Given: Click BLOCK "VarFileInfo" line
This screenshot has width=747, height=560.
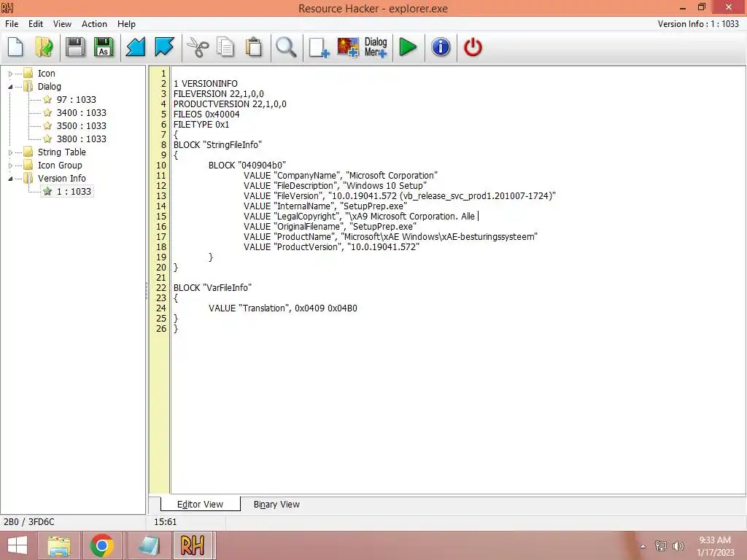Looking at the screenshot, I should point(212,287).
